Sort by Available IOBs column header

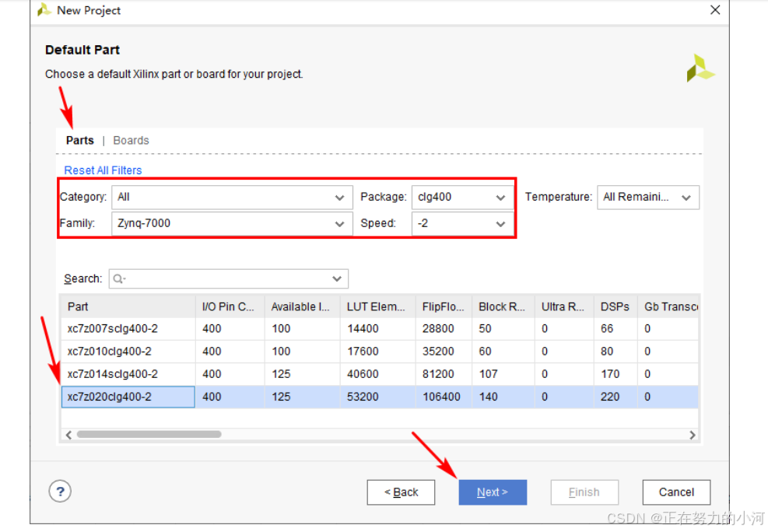coord(302,306)
